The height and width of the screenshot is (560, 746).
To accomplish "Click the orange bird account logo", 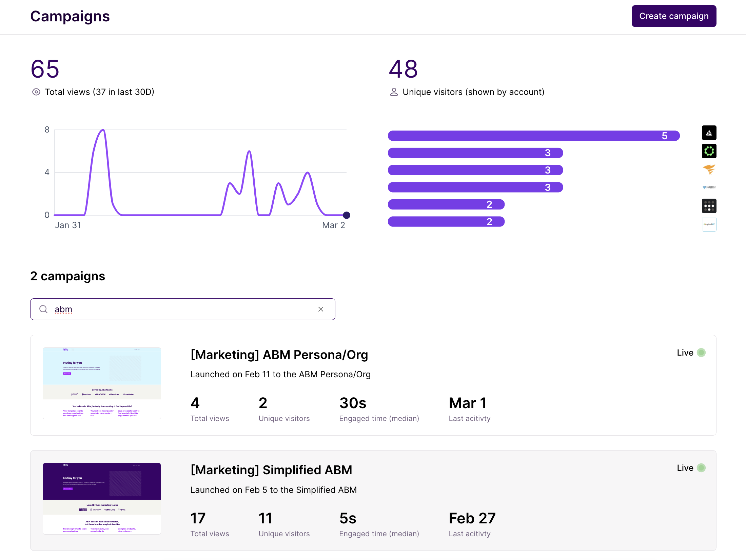I will (709, 169).
